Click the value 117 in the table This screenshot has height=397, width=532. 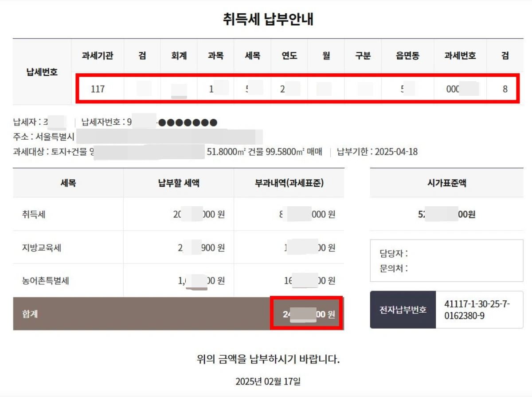coord(98,89)
